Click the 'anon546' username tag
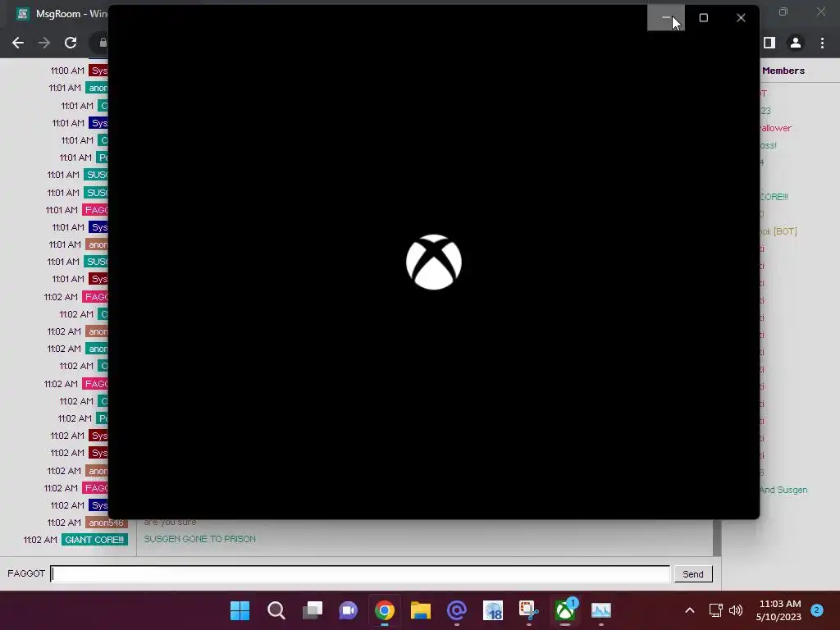The image size is (840, 630). coord(106,523)
